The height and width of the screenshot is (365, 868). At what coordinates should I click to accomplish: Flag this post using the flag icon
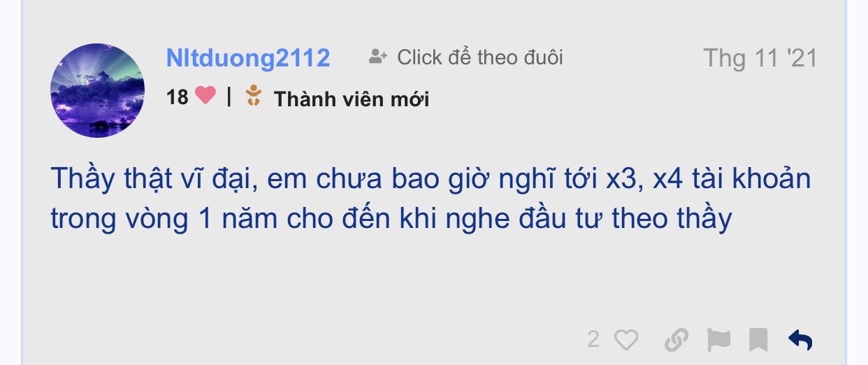point(718,340)
